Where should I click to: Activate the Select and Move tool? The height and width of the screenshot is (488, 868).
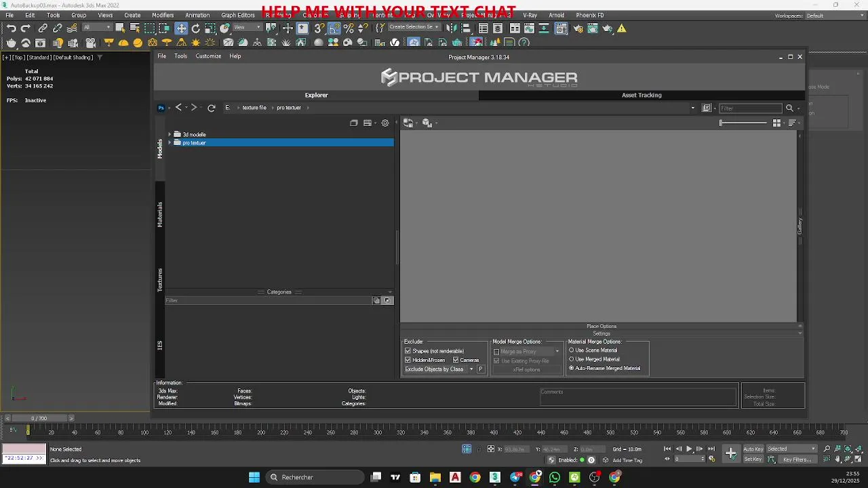[x=181, y=28]
